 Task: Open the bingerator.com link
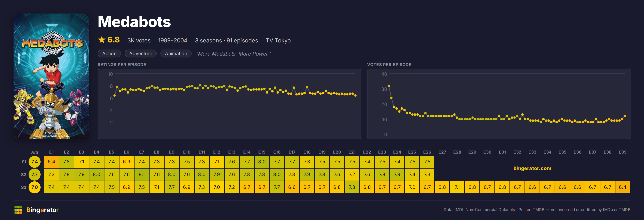(x=532, y=168)
